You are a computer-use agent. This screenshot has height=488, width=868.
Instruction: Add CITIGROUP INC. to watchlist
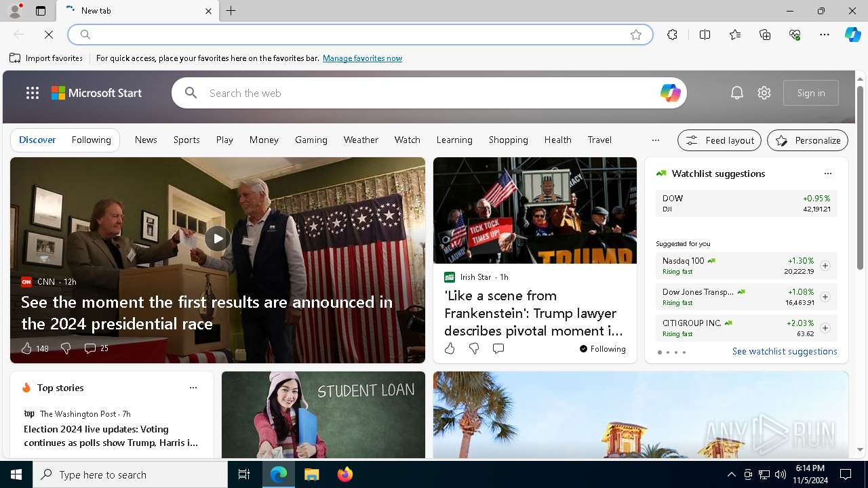(x=825, y=328)
